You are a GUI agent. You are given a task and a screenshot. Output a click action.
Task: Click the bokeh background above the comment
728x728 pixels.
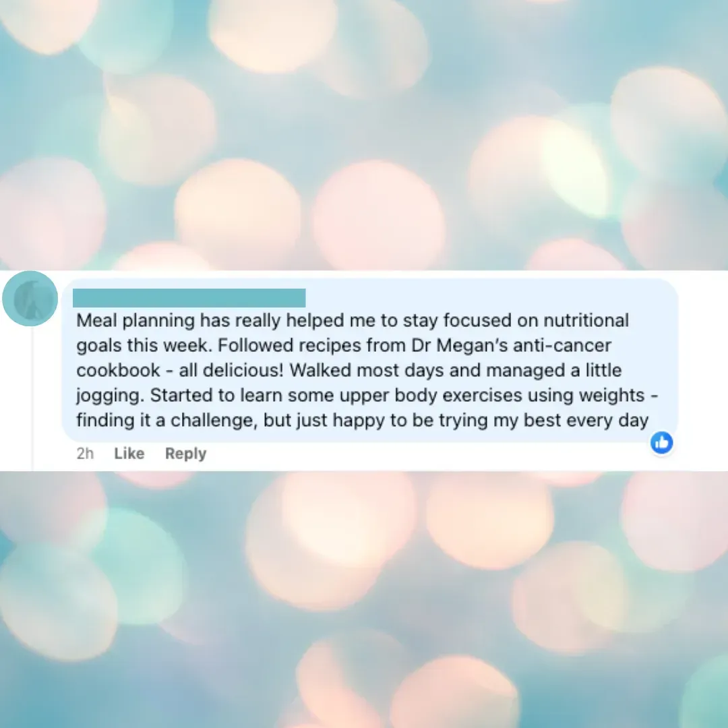point(364,135)
